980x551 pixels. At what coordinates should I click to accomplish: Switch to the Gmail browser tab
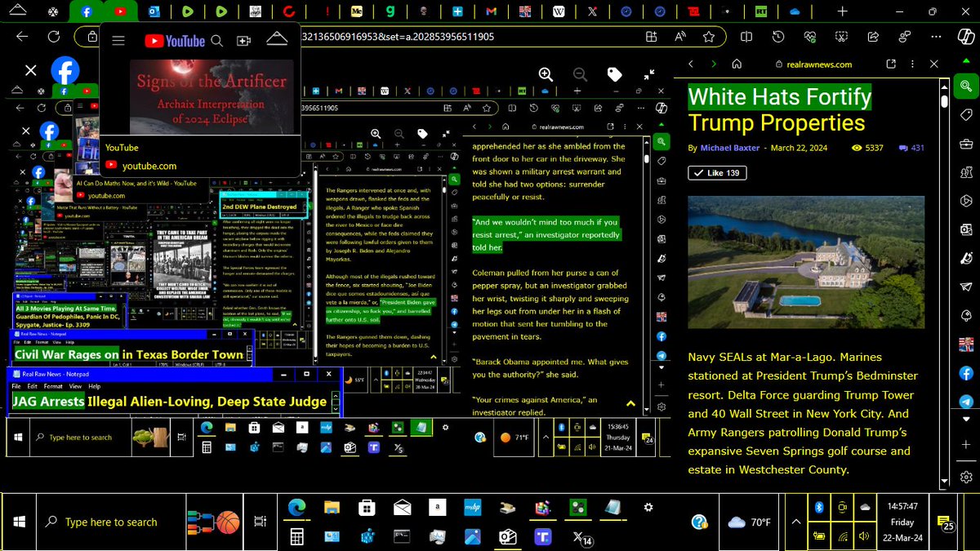click(490, 12)
